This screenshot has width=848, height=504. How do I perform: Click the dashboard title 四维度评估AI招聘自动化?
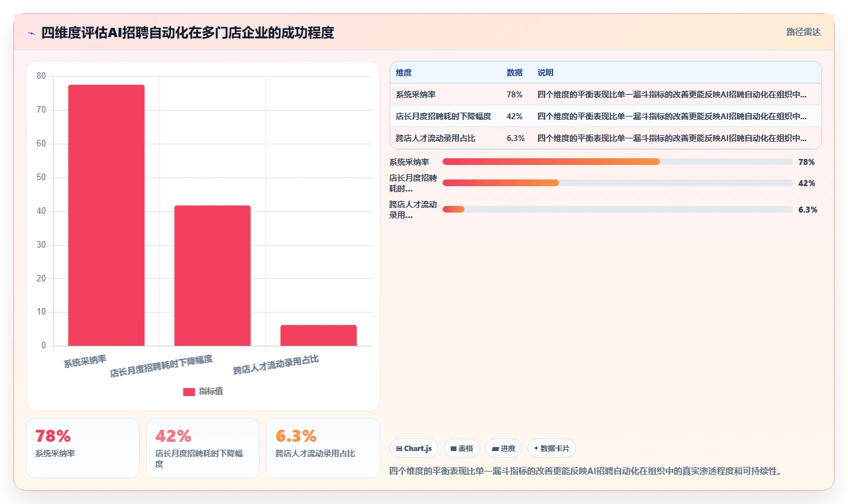tap(187, 32)
